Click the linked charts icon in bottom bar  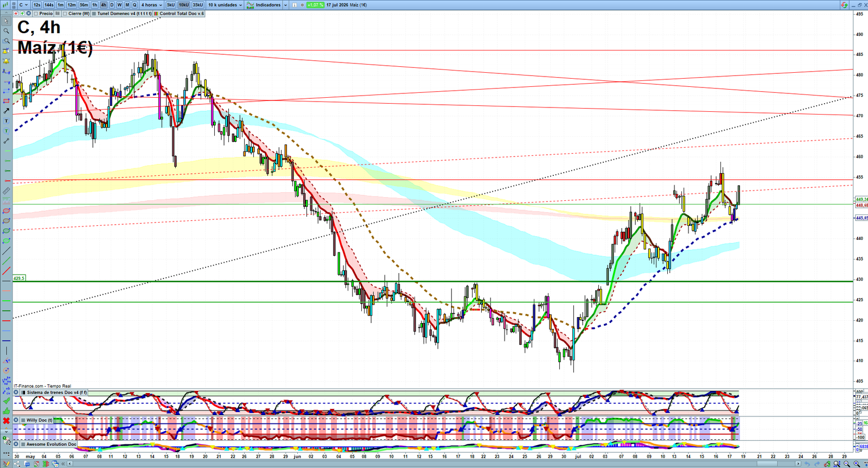[x=55, y=464]
